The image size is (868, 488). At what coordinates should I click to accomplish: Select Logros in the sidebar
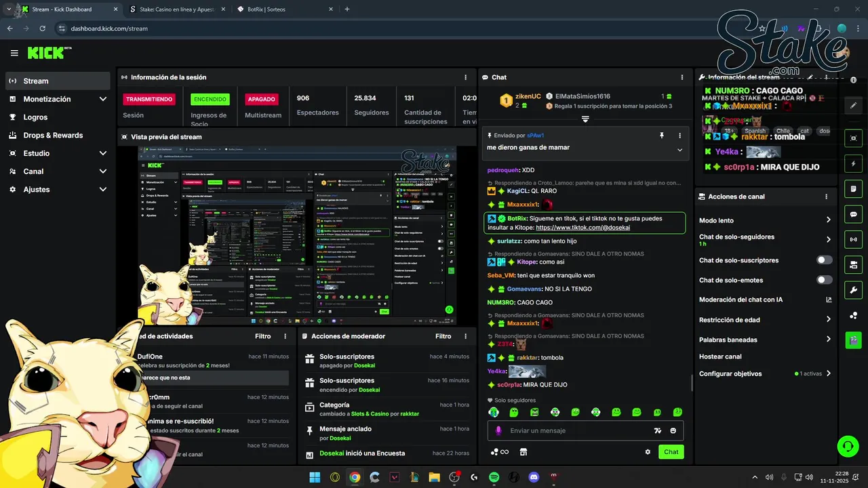pos(58,117)
